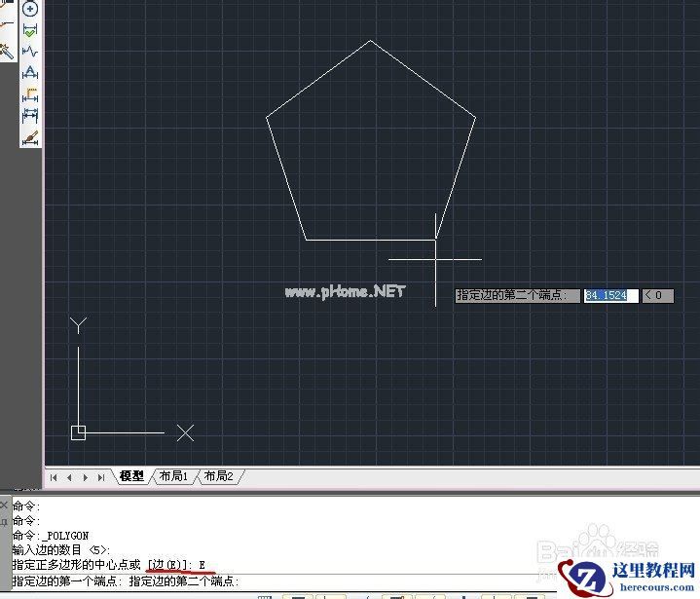This screenshot has width=700, height=599.
Task: Click the Dimension Edit text tool
Action: (30, 73)
